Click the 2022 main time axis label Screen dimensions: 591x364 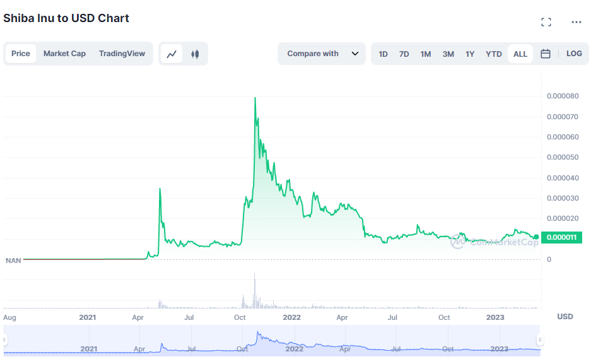pos(292,317)
